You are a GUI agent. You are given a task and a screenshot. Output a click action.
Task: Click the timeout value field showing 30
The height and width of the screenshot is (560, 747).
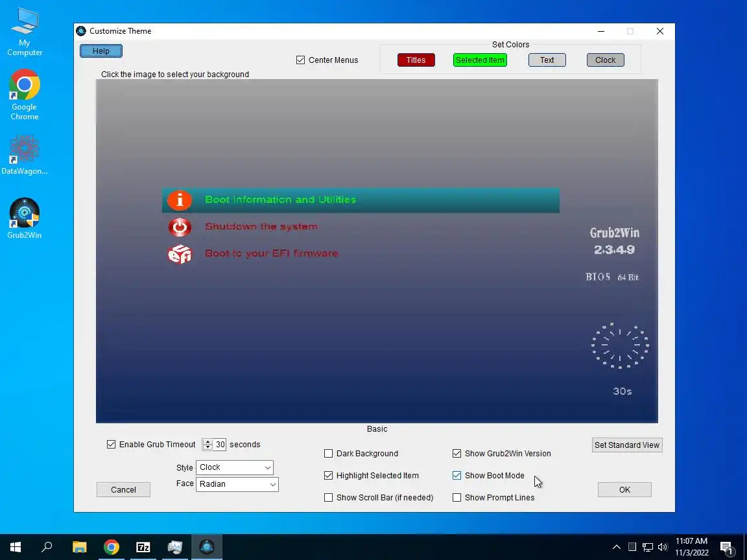point(220,445)
